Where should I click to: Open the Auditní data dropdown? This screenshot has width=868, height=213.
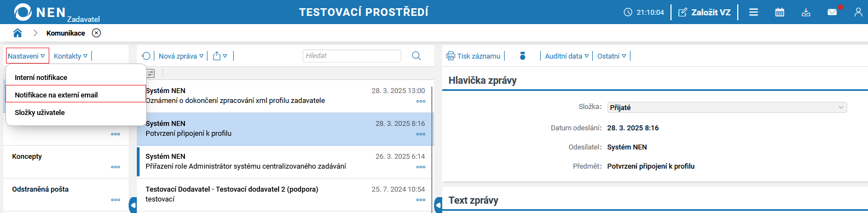567,56
